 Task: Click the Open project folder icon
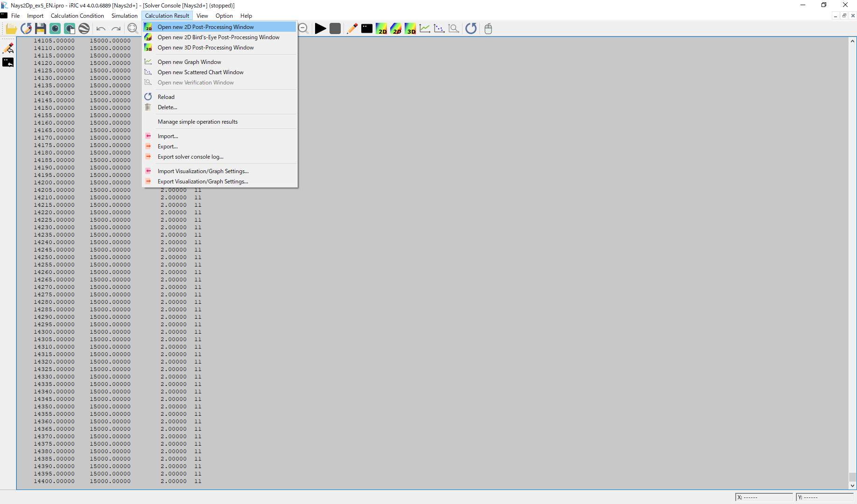(11, 28)
